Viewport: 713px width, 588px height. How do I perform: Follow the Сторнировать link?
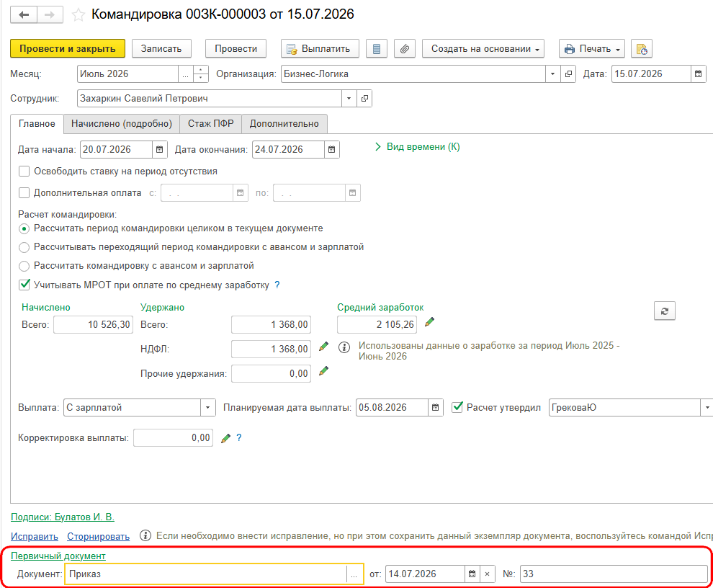98,537
